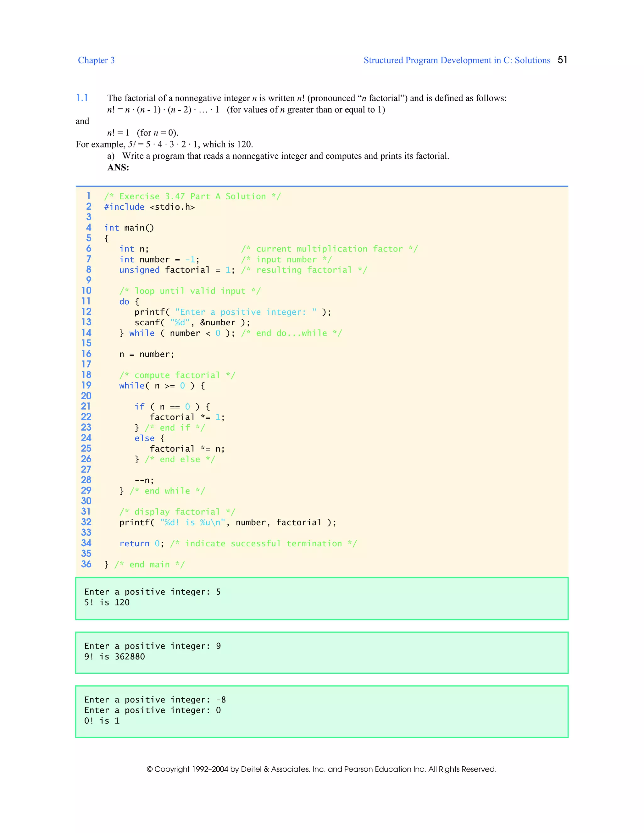The height and width of the screenshot is (833, 644).
Task: Click the 'int number = -1;' declaration
Action: click(159, 260)
